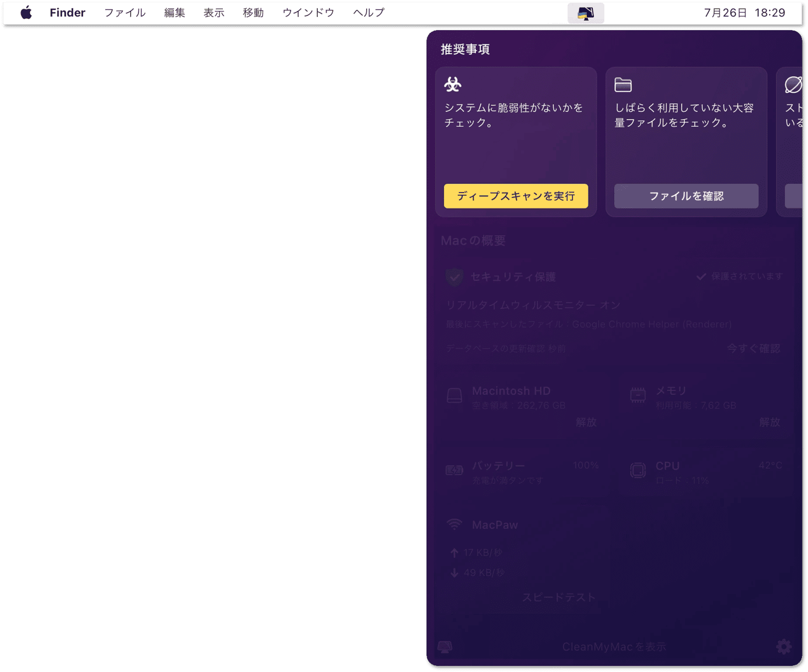Click リアルタイムウィルスモニター オン text
Screen dimensions: 808x672
tap(533, 305)
